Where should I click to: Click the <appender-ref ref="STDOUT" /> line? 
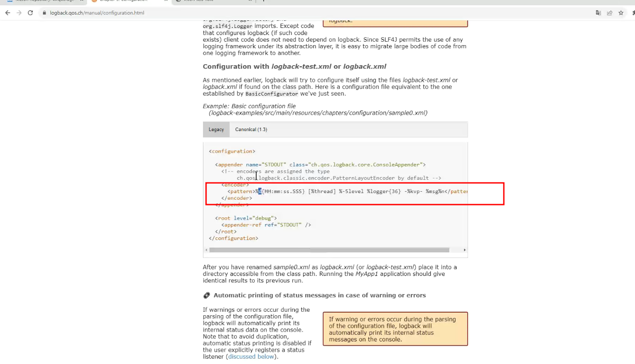click(x=266, y=225)
